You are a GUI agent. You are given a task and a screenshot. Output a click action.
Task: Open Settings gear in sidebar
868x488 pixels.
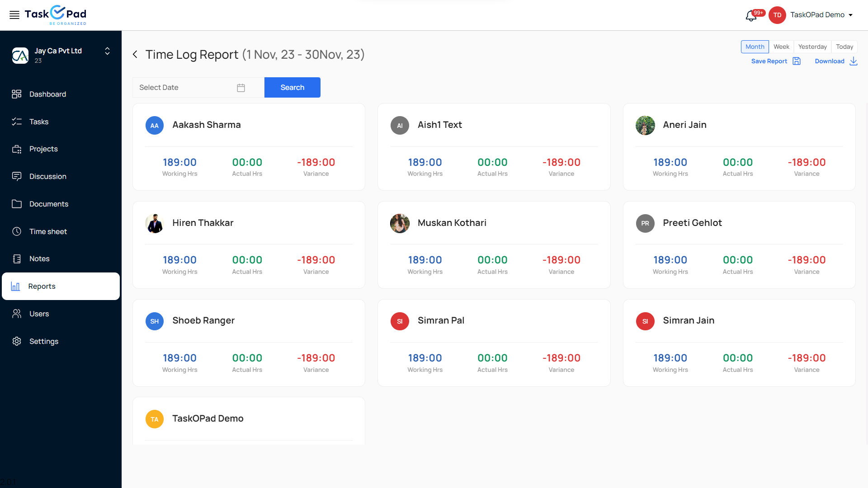pyautogui.click(x=17, y=341)
